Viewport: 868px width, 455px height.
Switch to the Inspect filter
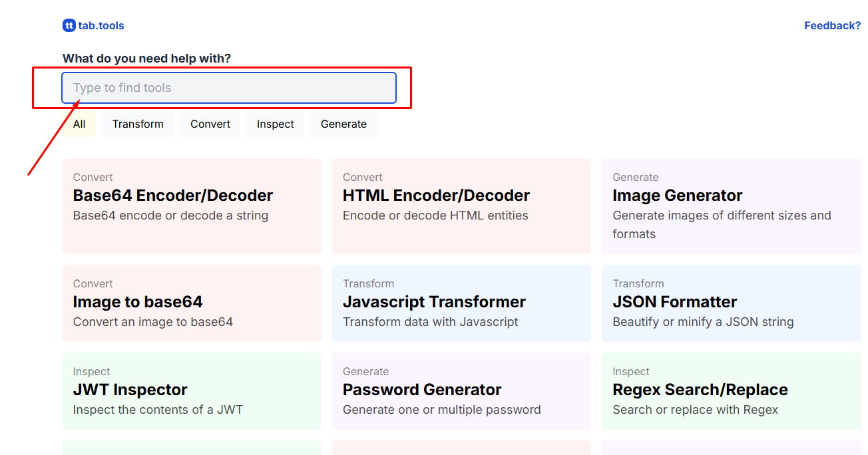pyautogui.click(x=276, y=124)
